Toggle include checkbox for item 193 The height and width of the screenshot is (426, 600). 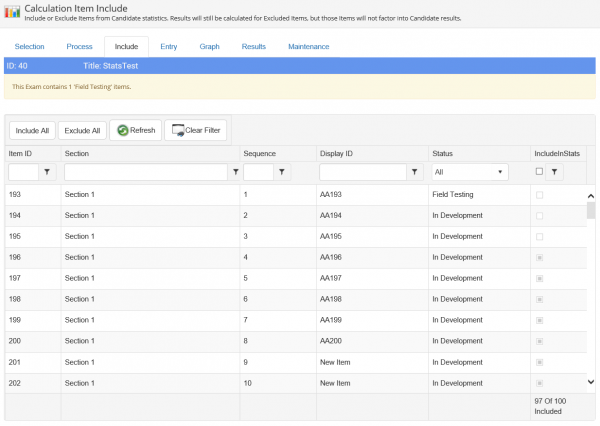540,195
